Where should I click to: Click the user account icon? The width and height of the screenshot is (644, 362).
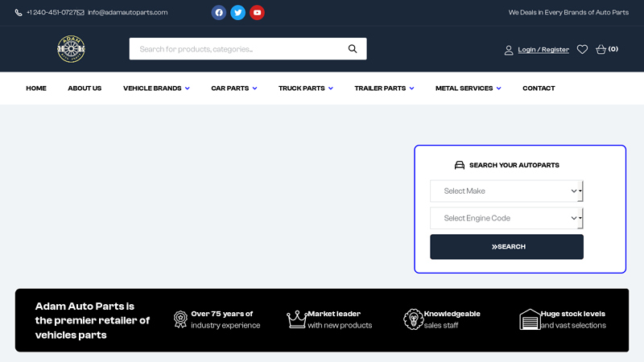point(509,50)
